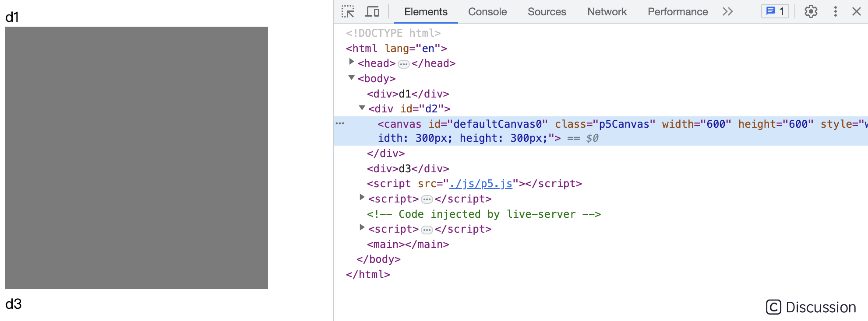Expand the script node after live-server comment
Screen dimensions: 868x321
coord(362,227)
